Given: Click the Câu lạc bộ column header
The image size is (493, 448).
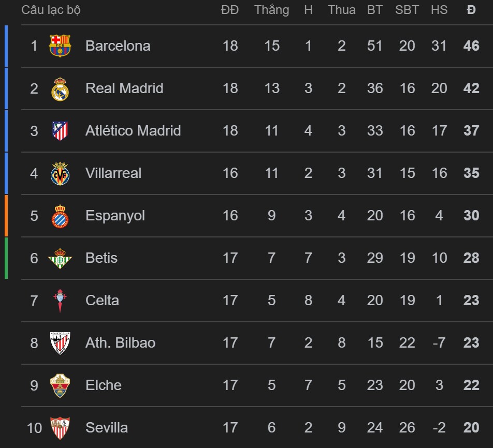Looking at the screenshot, I should point(51,10).
